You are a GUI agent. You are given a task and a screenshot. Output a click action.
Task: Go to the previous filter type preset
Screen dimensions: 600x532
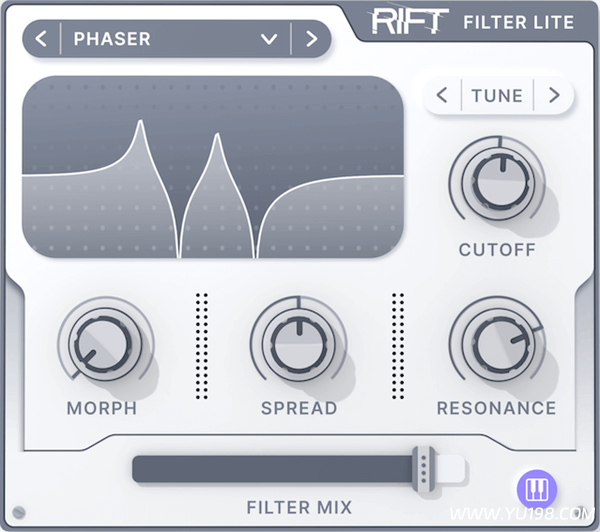[x=41, y=39]
